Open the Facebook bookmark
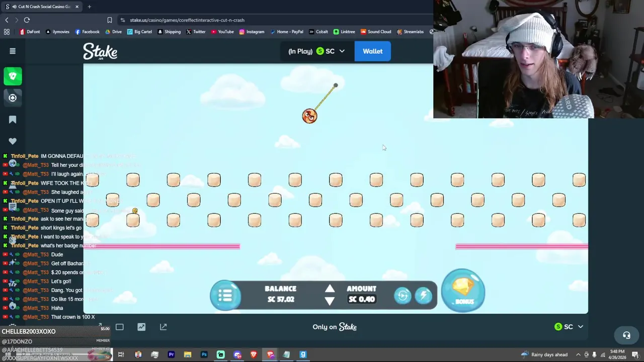This screenshot has width=644, height=362. pos(87,32)
